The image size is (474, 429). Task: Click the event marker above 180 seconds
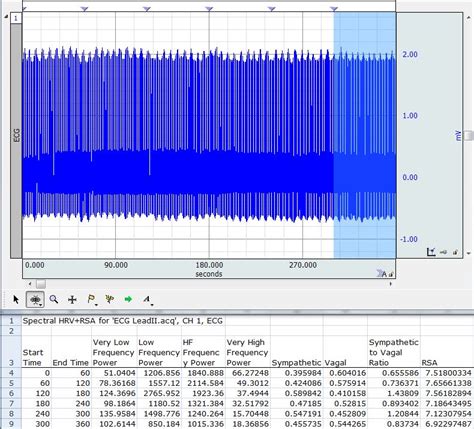coord(209,9)
